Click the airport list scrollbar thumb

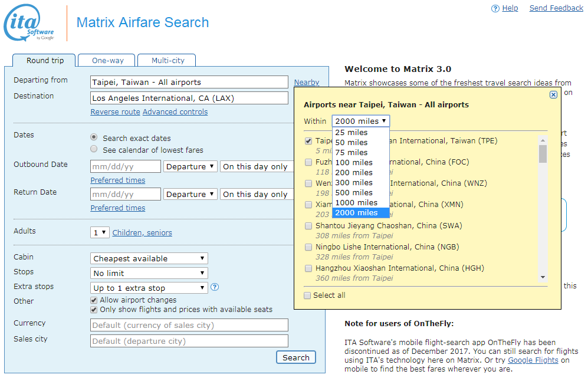(543, 154)
